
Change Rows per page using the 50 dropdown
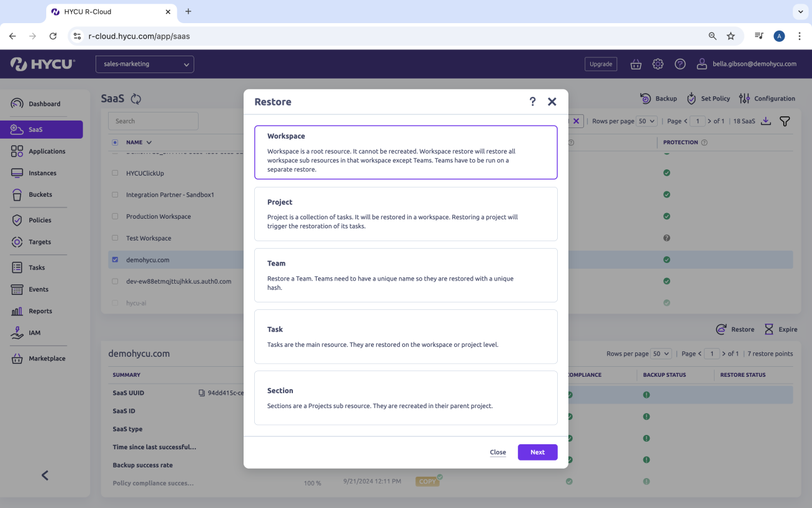coord(646,121)
